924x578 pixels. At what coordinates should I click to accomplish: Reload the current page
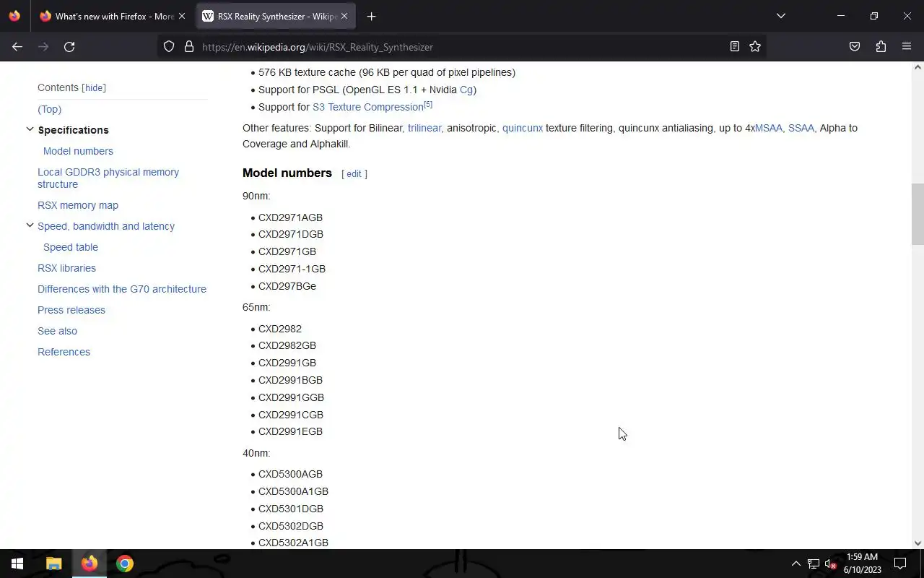69,47
